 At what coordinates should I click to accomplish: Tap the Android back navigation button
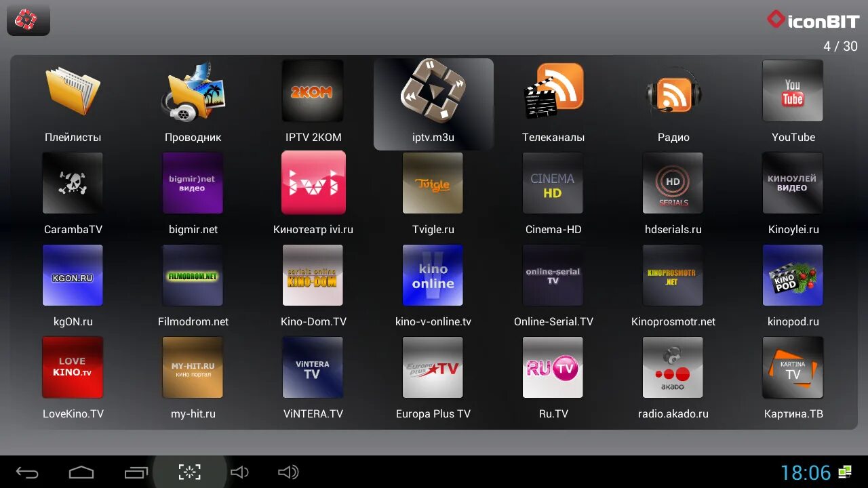click(27, 472)
